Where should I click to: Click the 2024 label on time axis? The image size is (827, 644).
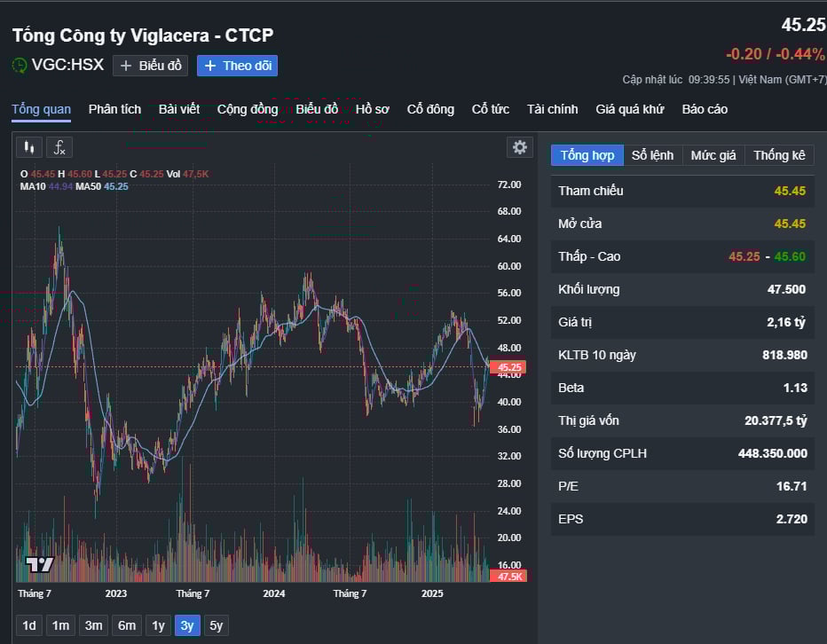274,594
